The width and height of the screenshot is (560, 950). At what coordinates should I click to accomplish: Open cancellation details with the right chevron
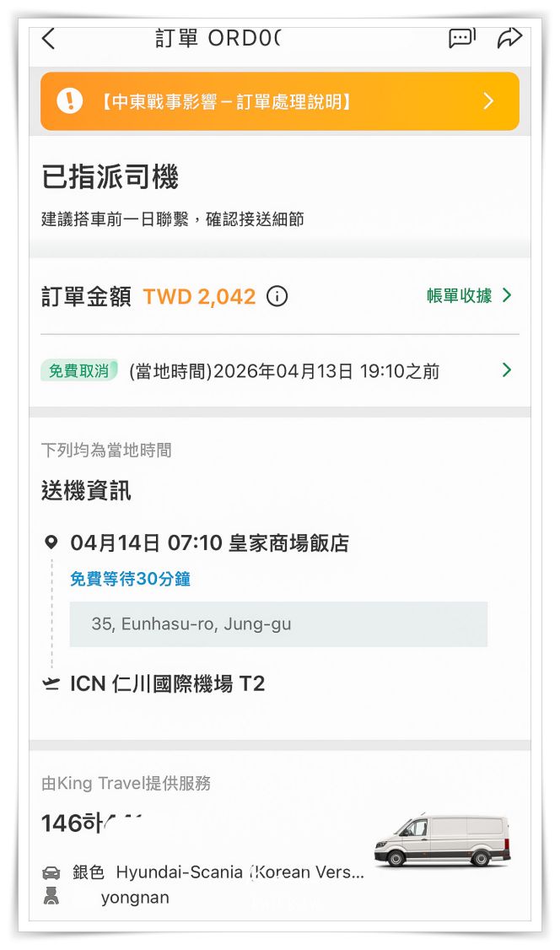coord(506,370)
